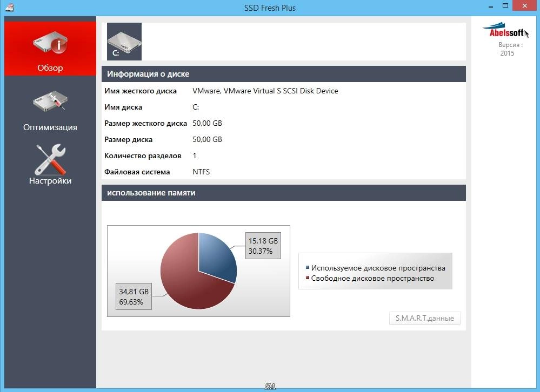Click the Используемое дисковое пространства legend text
This screenshot has height=392, width=540.
click(x=378, y=268)
